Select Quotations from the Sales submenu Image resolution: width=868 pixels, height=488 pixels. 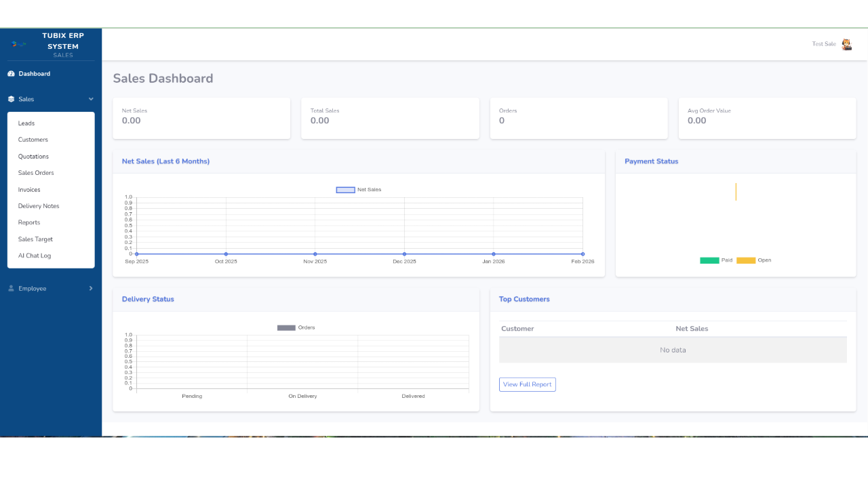(33, 157)
